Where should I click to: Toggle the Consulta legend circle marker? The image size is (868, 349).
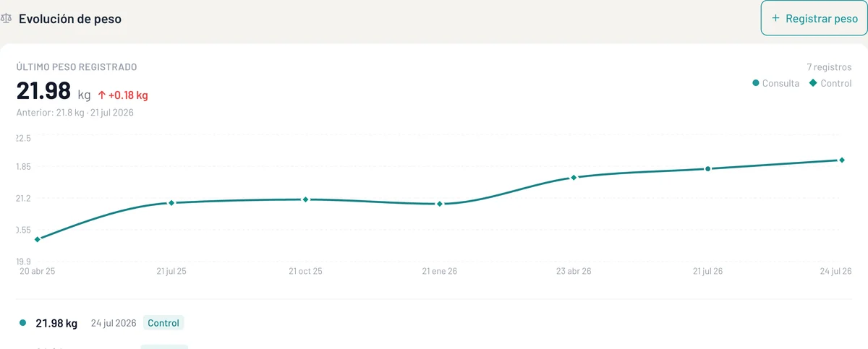(756, 83)
